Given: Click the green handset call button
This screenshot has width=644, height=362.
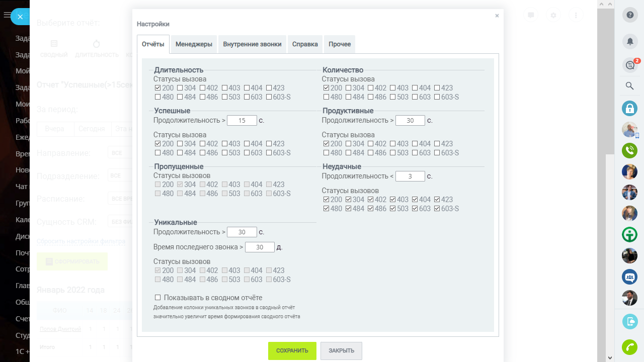Looking at the screenshot, I should pos(629,347).
